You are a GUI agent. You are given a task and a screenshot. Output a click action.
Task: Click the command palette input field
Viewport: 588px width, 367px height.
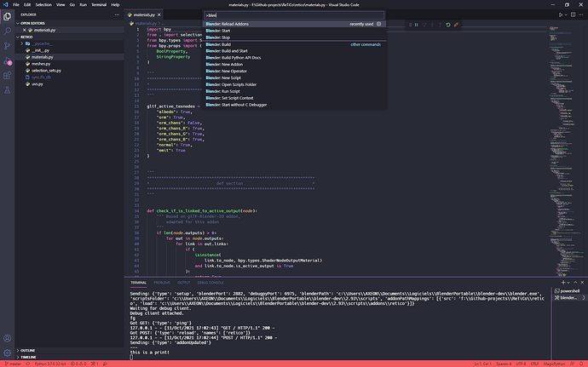[x=294, y=15]
